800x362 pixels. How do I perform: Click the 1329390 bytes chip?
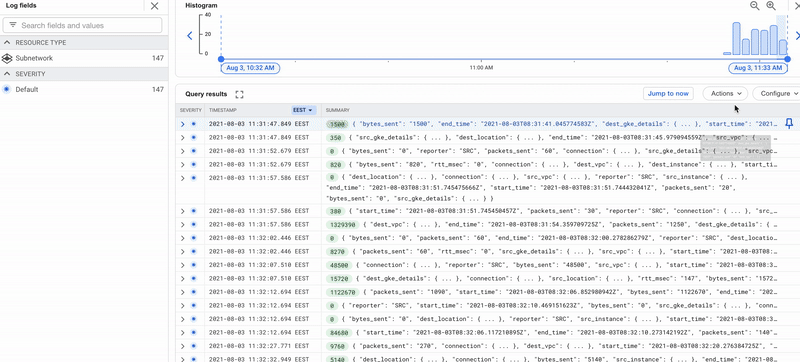click(343, 224)
